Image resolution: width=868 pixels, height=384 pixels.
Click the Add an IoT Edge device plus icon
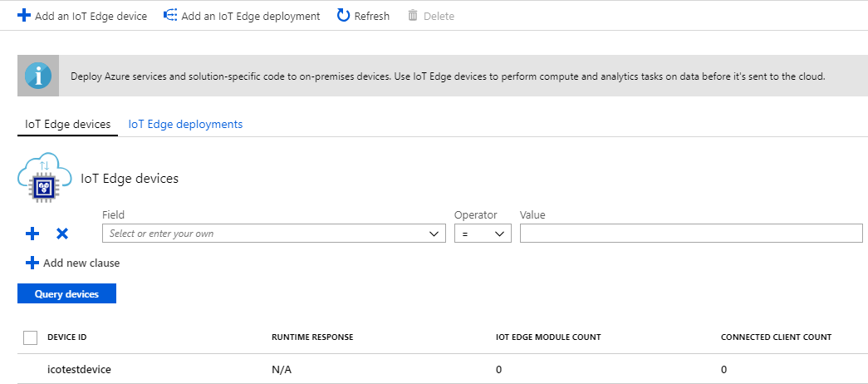coord(23,16)
